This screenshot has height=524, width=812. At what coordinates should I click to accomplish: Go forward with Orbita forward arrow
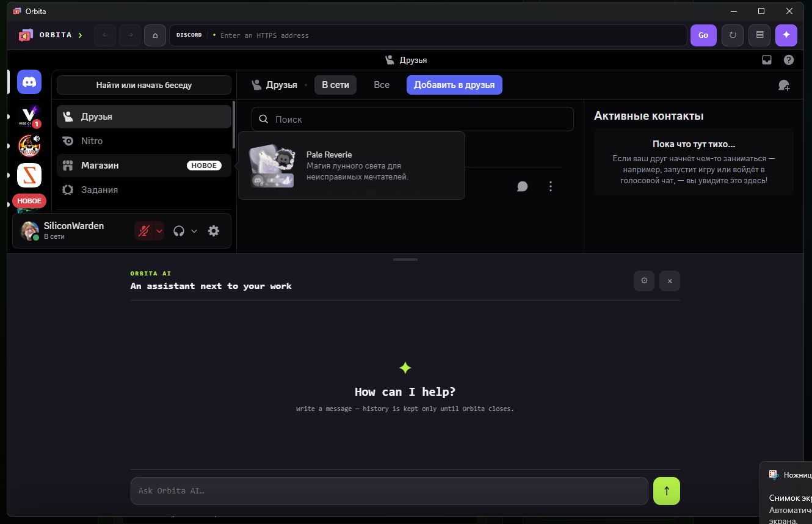(130, 35)
